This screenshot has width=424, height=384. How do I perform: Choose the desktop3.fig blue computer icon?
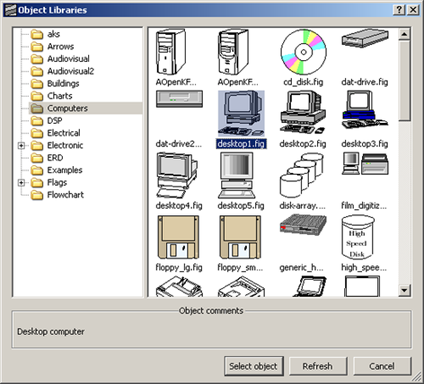coord(365,110)
